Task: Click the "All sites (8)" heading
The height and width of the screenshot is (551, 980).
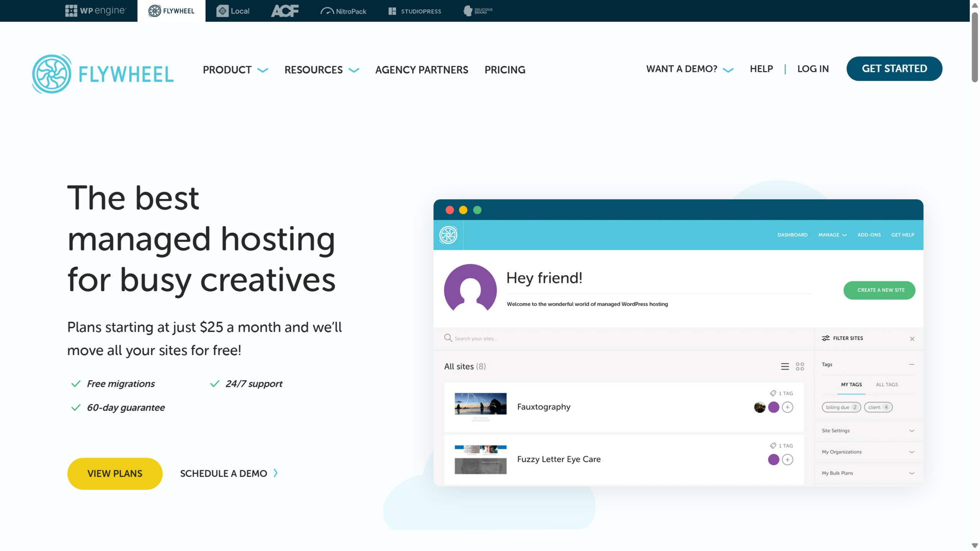Action: point(465,366)
